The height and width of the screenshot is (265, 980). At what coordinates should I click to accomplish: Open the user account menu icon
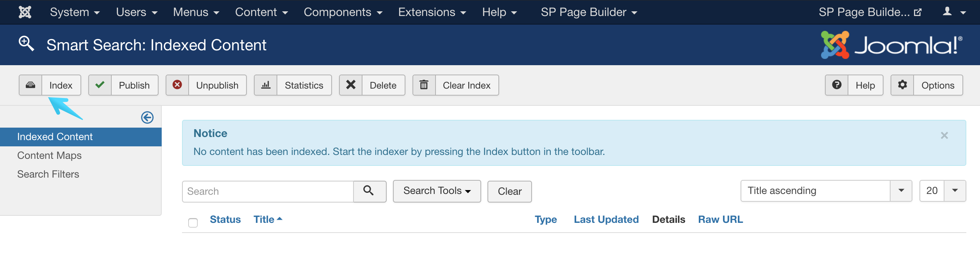pos(953,12)
